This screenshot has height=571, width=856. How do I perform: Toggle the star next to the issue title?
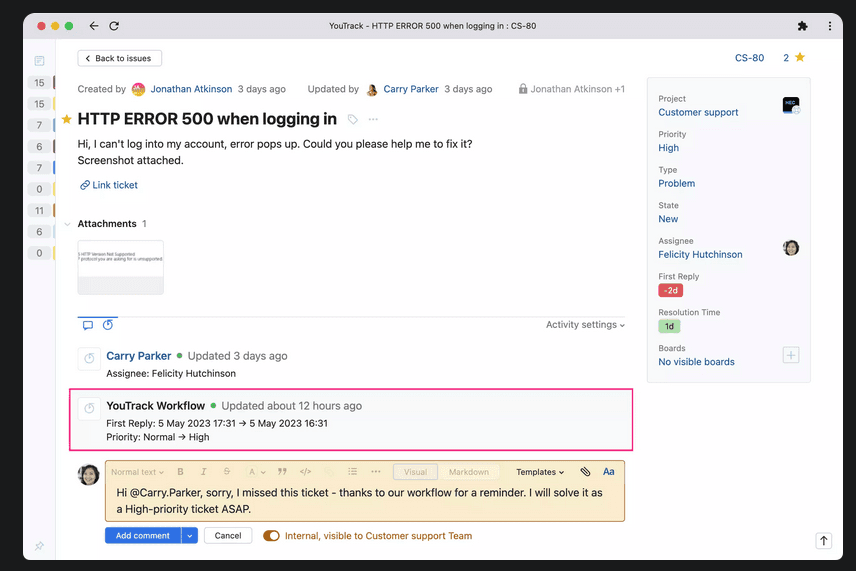[x=67, y=119]
